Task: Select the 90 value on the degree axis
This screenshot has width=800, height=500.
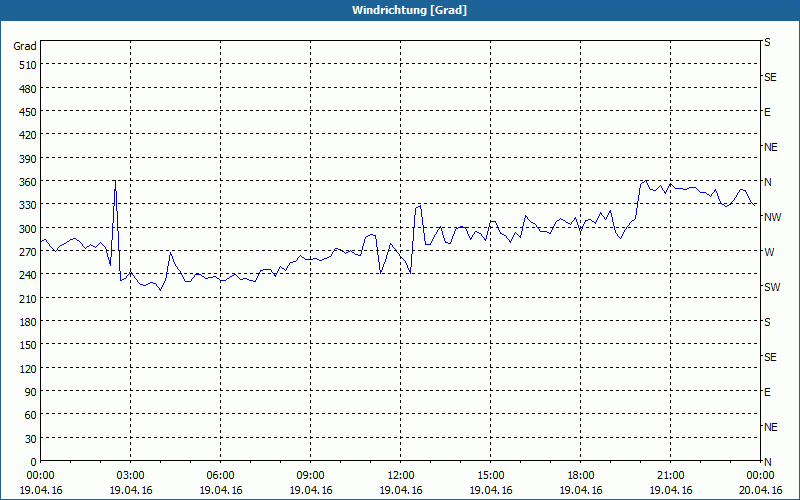Action: tap(31, 392)
